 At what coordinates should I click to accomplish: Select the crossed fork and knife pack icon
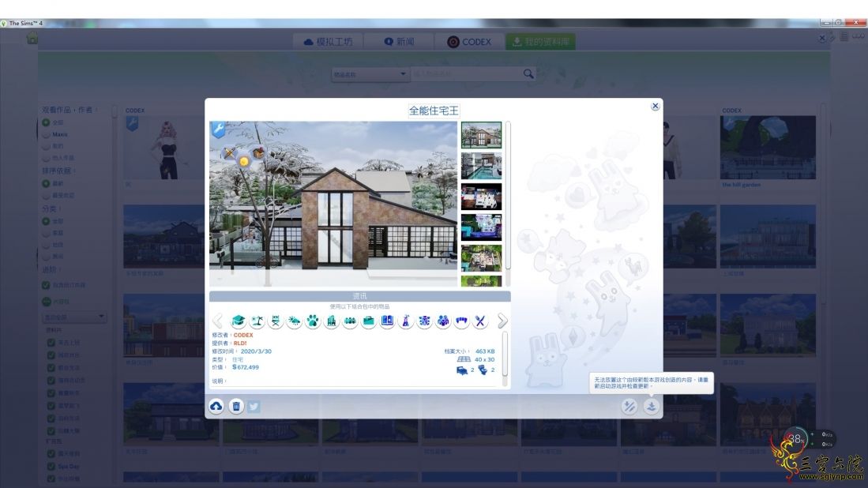pyautogui.click(x=480, y=321)
